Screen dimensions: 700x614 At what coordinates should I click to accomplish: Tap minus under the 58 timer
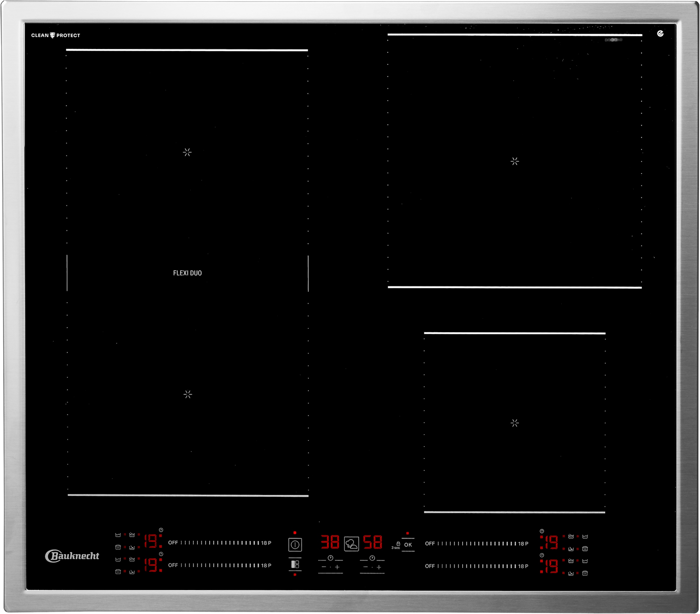pyautogui.click(x=365, y=567)
